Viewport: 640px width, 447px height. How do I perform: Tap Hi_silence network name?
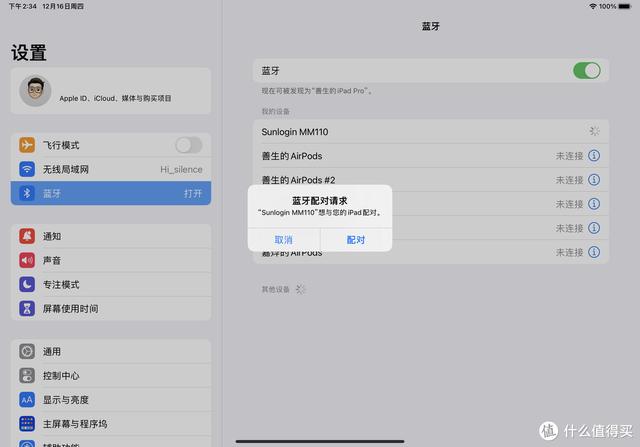(x=181, y=169)
